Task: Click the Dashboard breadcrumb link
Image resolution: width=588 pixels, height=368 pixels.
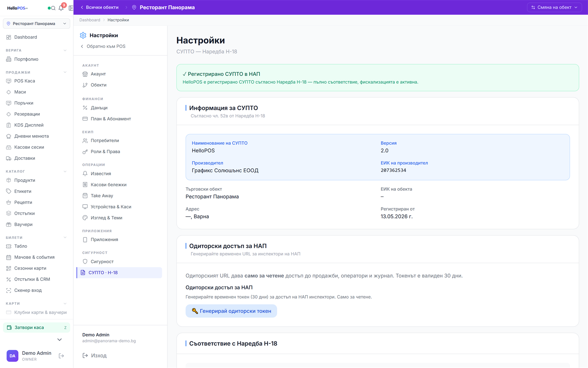Action: (x=90, y=20)
